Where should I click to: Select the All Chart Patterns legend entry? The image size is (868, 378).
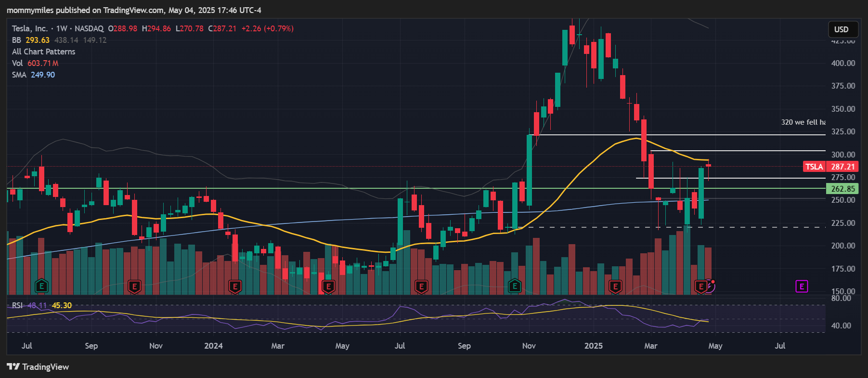tap(44, 52)
